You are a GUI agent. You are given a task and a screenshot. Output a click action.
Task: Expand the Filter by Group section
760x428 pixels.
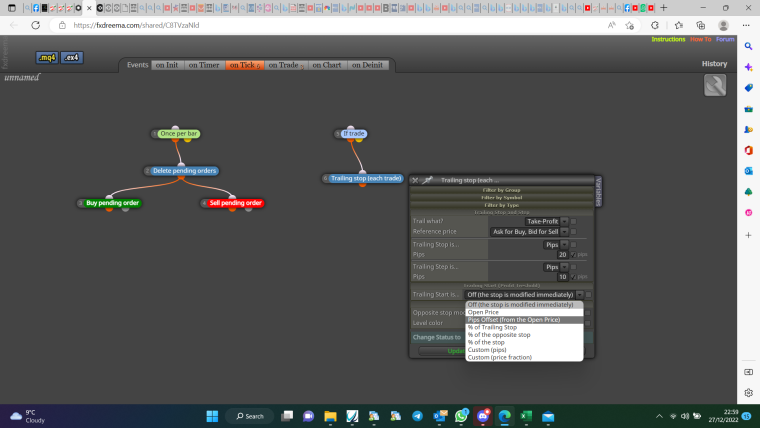point(502,190)
